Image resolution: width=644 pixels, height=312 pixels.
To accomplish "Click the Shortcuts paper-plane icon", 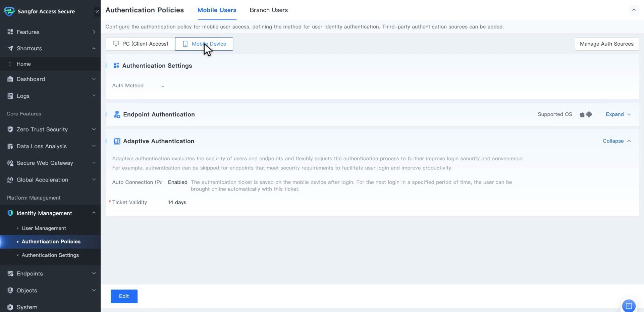I will pos(10,48).
